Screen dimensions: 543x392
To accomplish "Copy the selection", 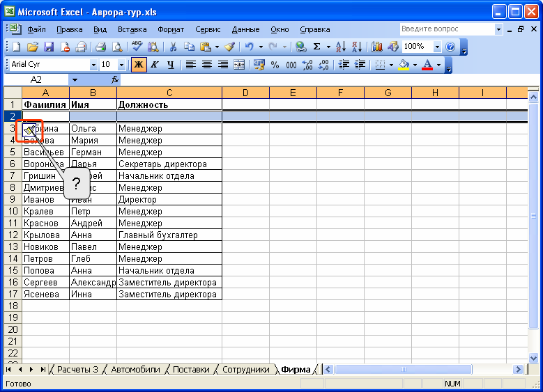I will 189,47.
